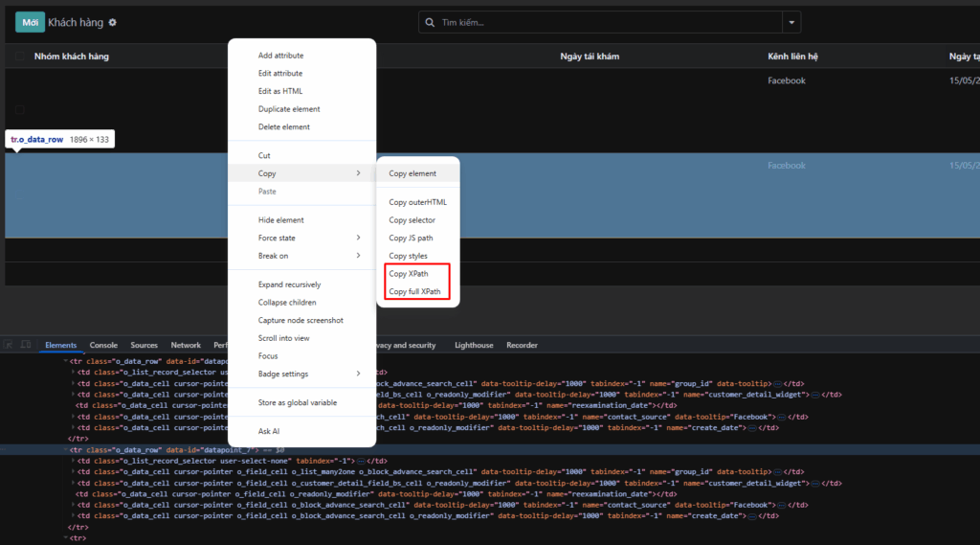The height and width of the screenshot is (545, 980).
Task: Switch to the Elements tab
Action: tap(60, 346)
